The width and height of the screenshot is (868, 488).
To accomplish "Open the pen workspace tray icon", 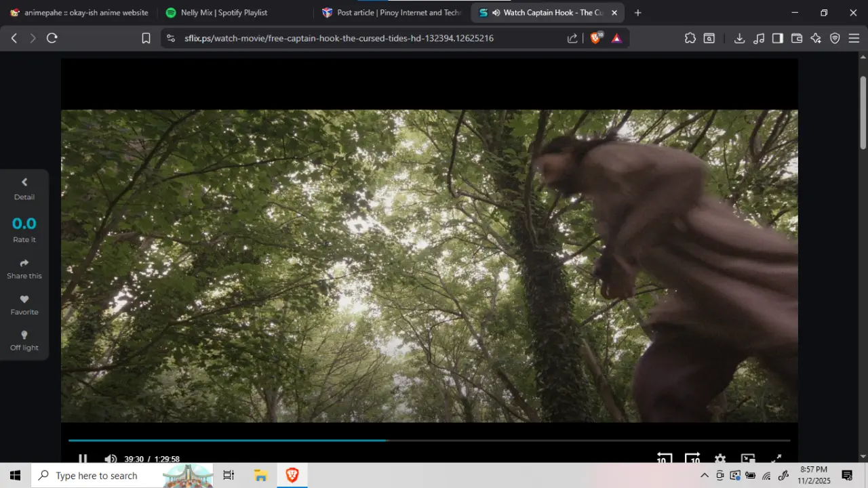I will [783, 476].
